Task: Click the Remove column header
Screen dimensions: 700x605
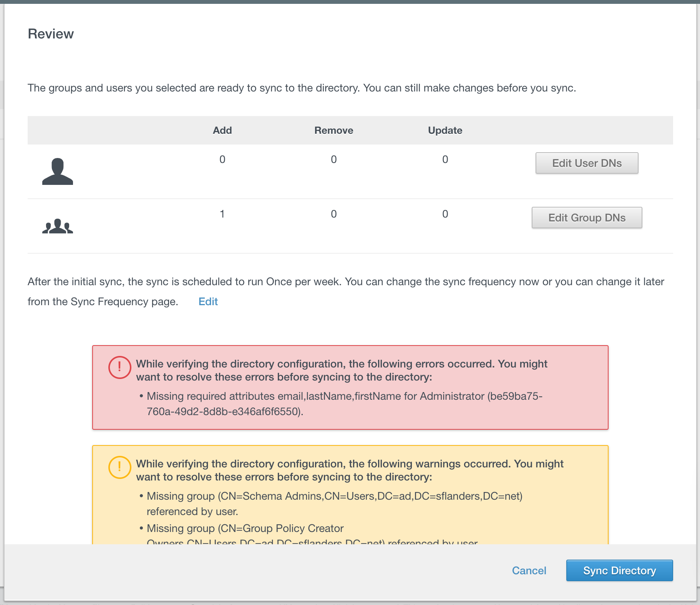Action: pos(333,130)
